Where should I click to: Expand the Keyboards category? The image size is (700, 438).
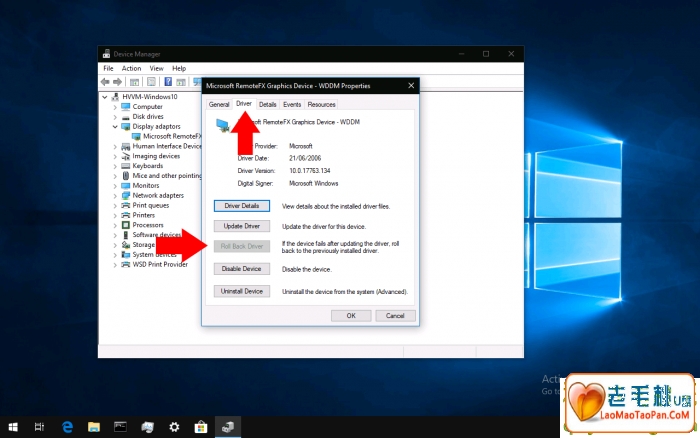point(115,166)
